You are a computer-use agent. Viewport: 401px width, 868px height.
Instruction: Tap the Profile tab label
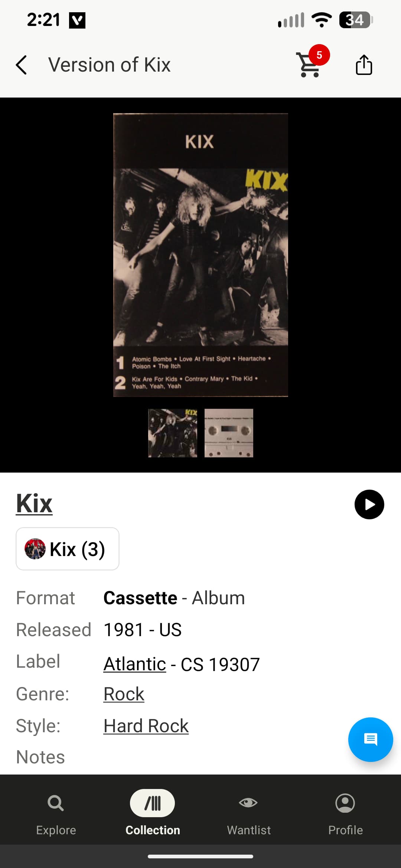point(345,830)
